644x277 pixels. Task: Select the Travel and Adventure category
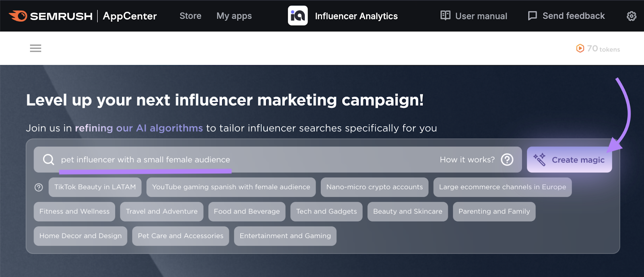162,211
